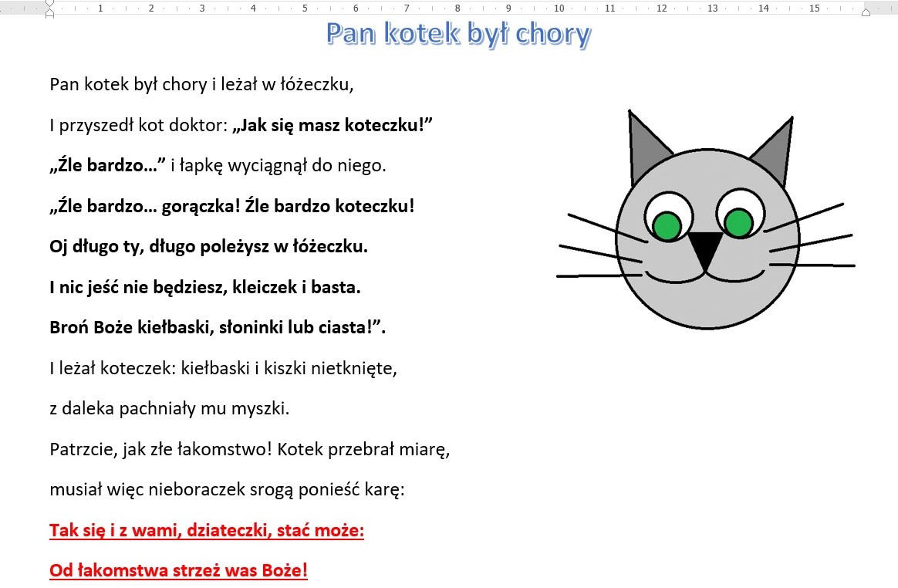Click the left indent marker on the ruler
Screen dimensions: 898x588
50,15
